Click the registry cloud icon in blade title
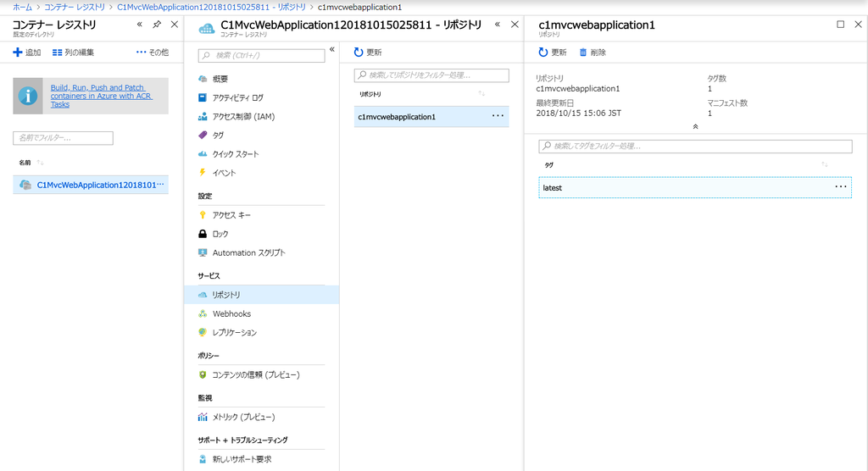The height and width of the screenshot is (471, 868). coord(207,28)
